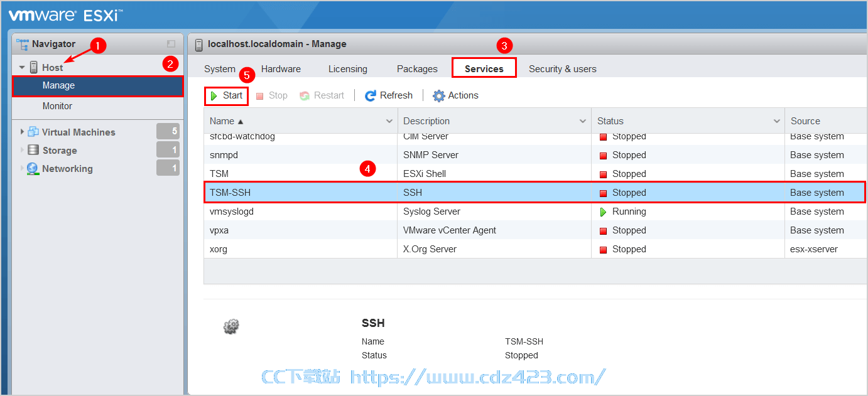This screenshot has width=868, height=396.
Task: Click the Navigator panel icon
Action: pyautogui.click(x=23, y=44)
